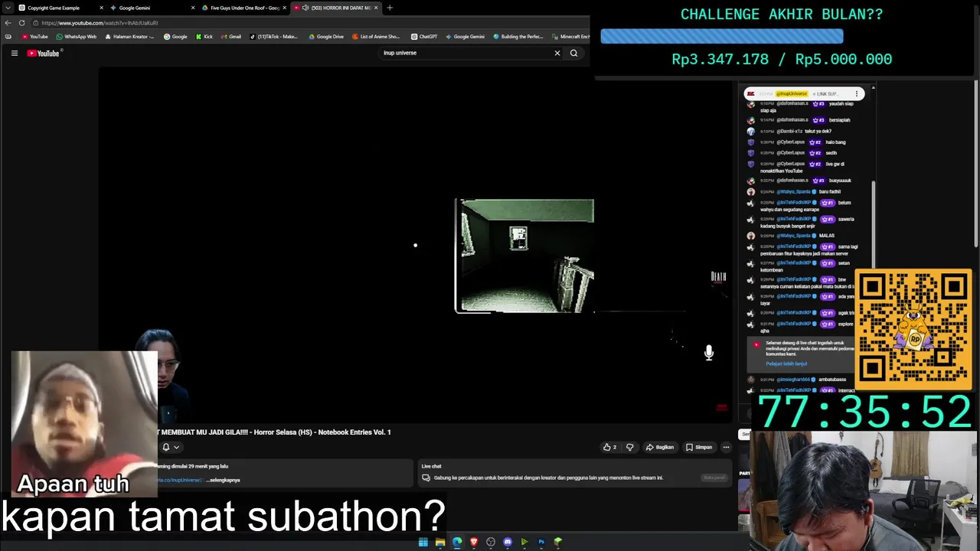
Task: Open the YouTube hamburger guide menu
Action: coord(14,53)
